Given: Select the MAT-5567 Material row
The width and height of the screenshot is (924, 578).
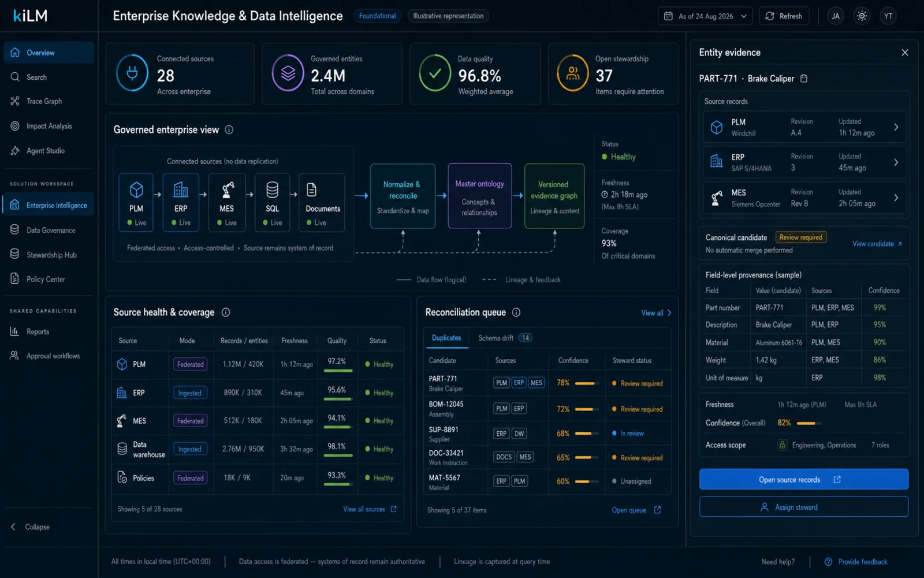Looking at the screenshot, I should click(x=547, y=481).
